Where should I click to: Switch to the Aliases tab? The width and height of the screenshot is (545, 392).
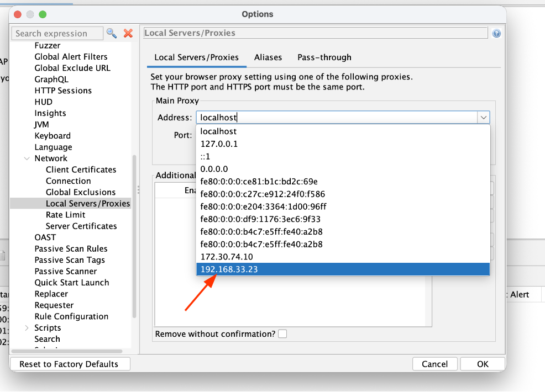268,57
